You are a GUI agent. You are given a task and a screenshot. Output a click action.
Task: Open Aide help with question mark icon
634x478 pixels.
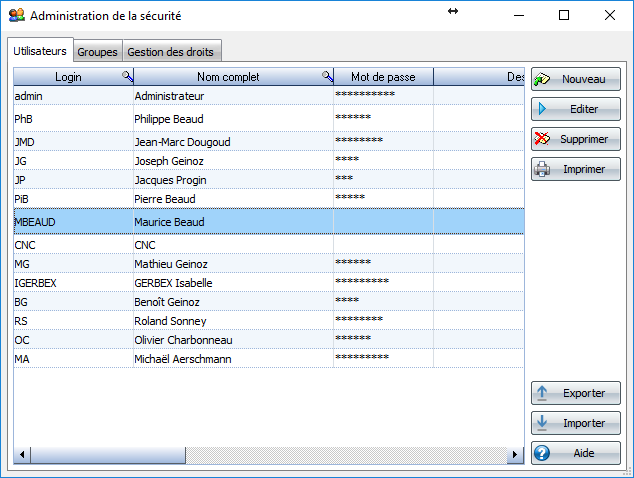pyautogui.click(x=575, y=453)
